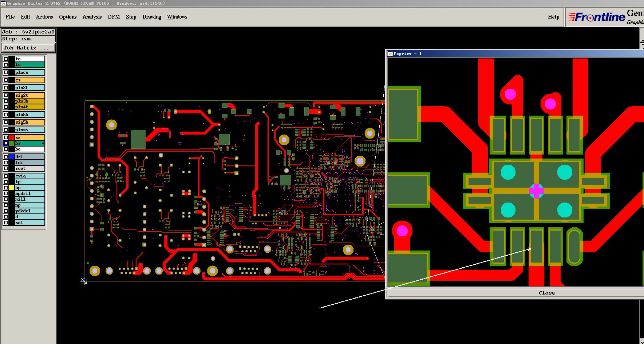The height and width of the screenshot is (344, 644).
Task: Select the 'sig5b' layer name
Action: click(x=29, y=122)
